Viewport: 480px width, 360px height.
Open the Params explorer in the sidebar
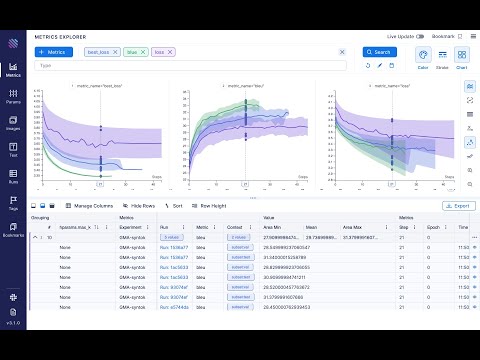(13, 97)
